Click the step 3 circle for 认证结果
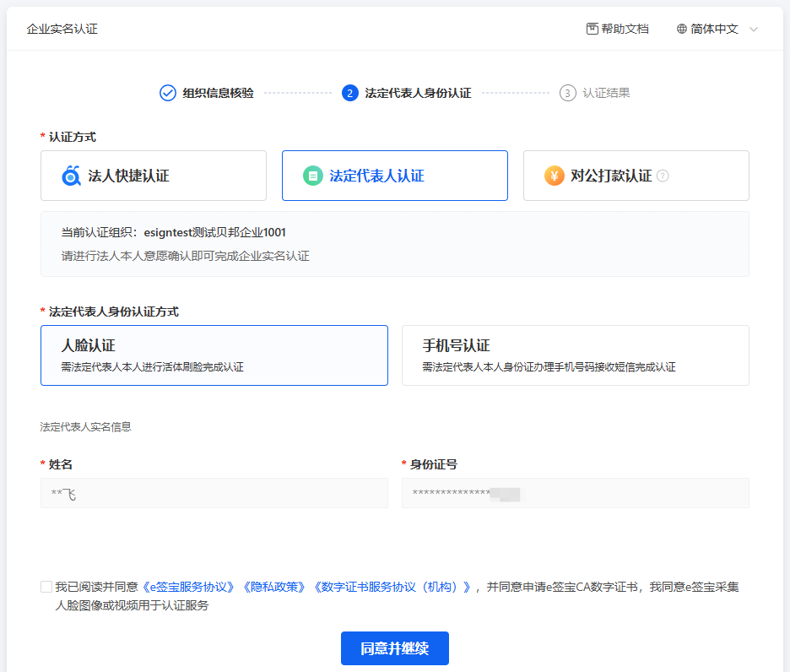 click(x=568, y=93)
